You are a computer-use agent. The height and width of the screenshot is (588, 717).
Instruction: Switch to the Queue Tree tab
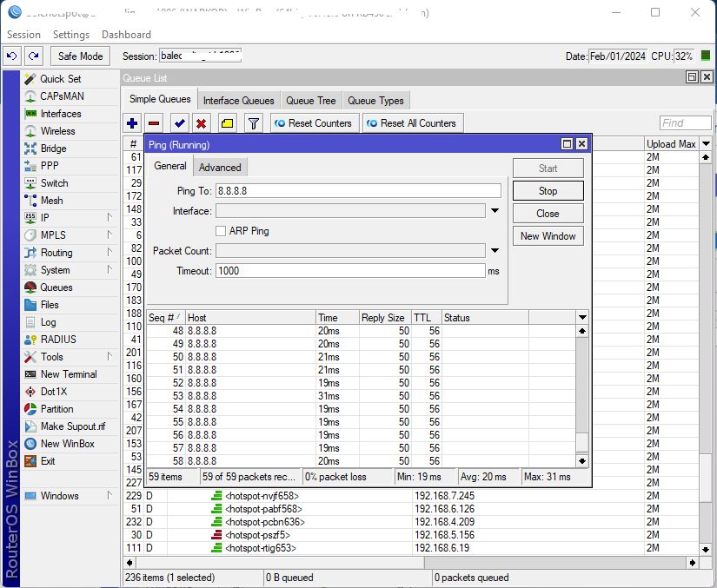(x=311, y=101)
